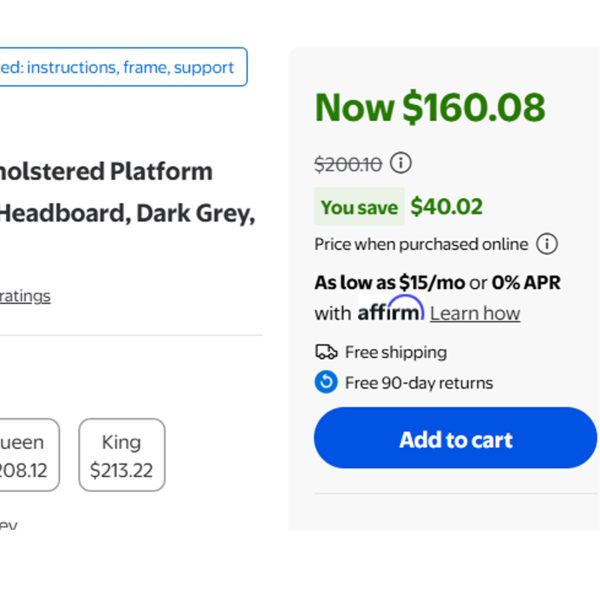Click the green You save badge
Screen dimensions: 600x600
(x=359, y=207)
